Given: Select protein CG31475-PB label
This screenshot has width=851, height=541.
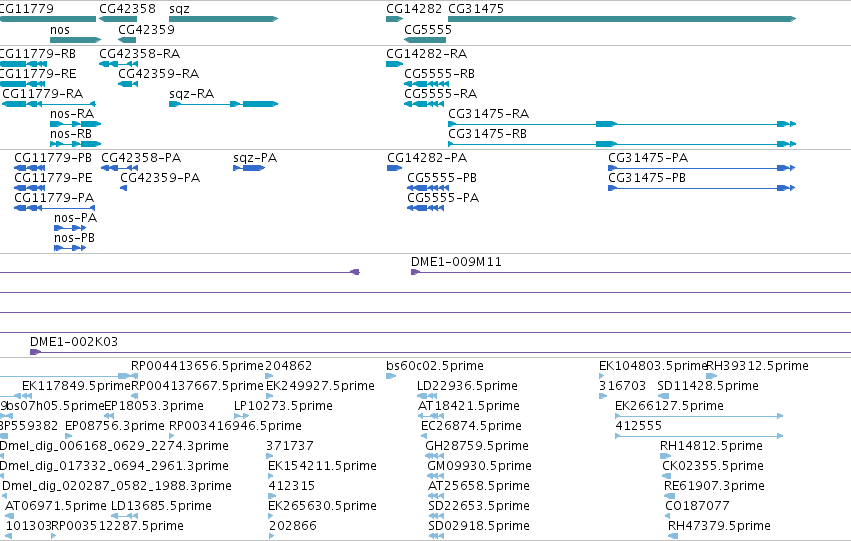Looking at the screenshot, I should tap(647, 177).
